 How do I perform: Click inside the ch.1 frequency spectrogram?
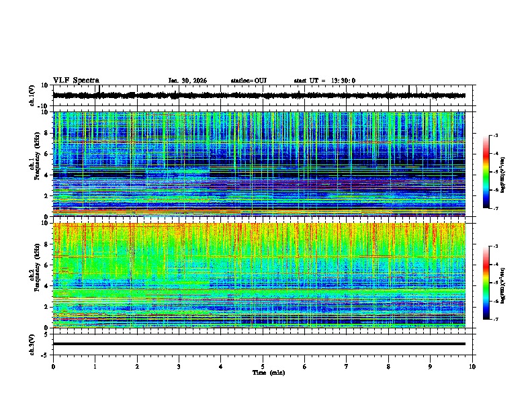[x=259, y=164]
